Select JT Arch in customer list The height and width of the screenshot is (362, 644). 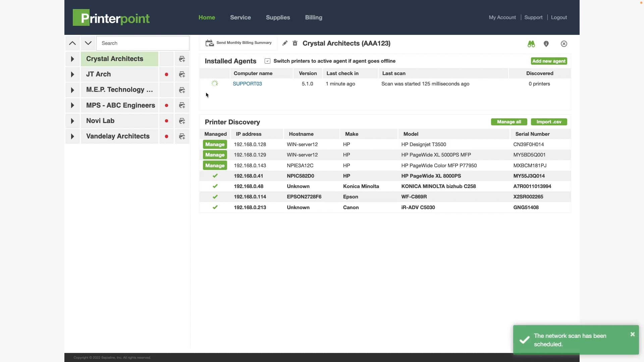(x=119, y=74)
